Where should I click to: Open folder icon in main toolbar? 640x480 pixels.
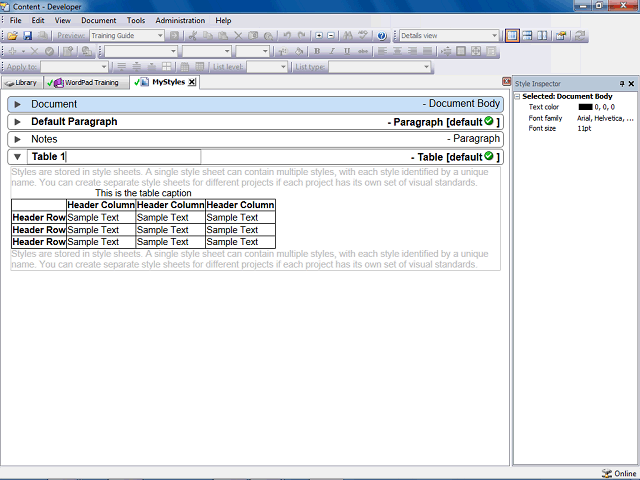pyautogui.click(x=12, y=36)
